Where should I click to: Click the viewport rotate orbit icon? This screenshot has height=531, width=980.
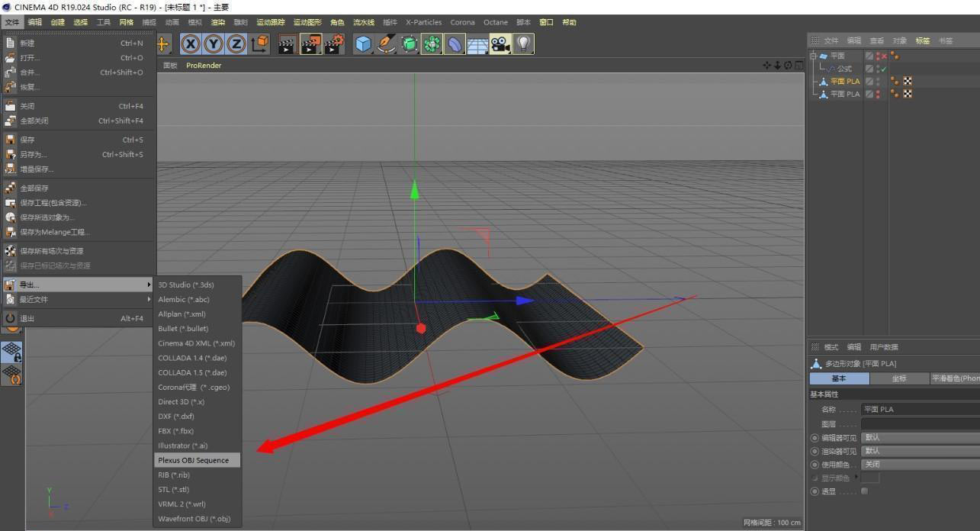[788, 66]
